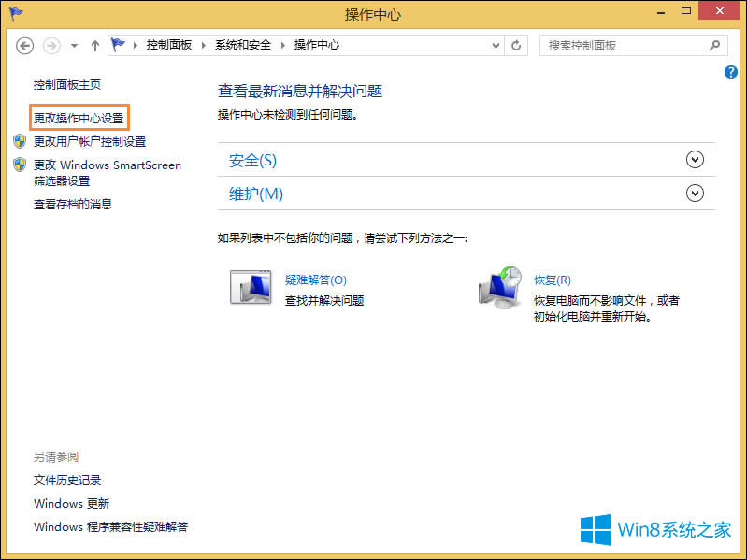
Task: Minimize the 操作中心 window
Action: click(x=660, y=11)
